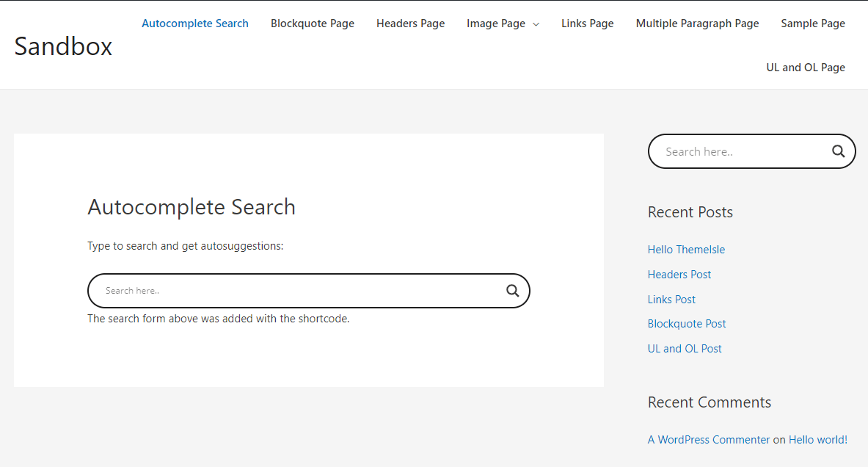Go to the Headers Page menu item
Screen dimensions: 868x467
[x=410, y=23]
